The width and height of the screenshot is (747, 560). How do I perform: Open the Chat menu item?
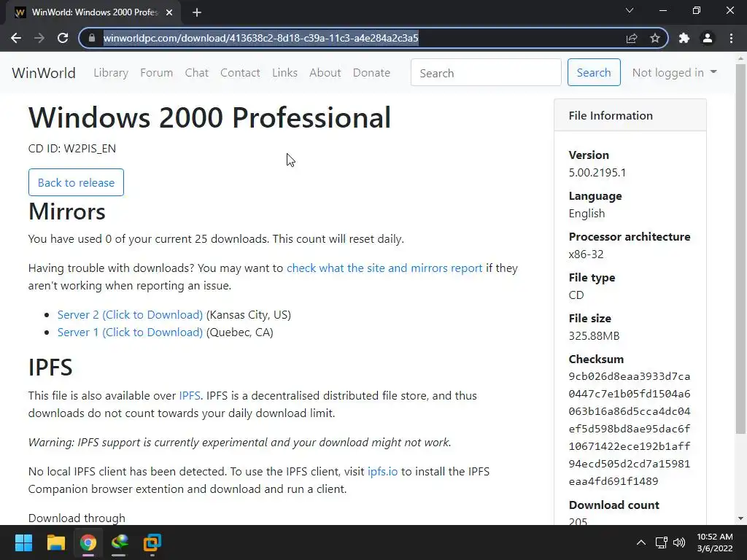[197, 73]
